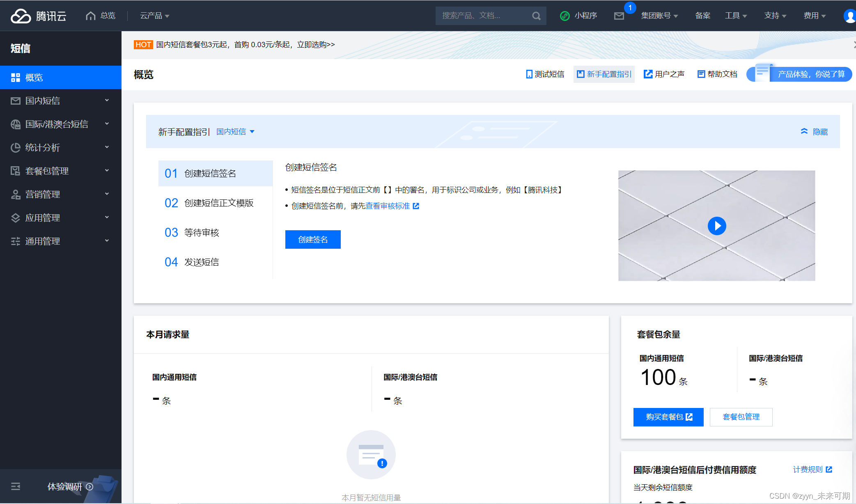Collapse sidebar with bottom menu icon

point(16,486)
